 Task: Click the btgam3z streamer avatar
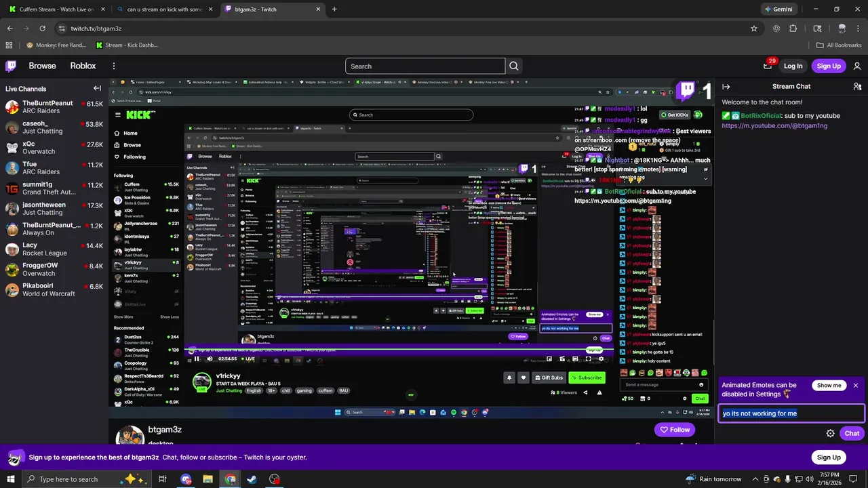pyautogui.click(x=129, y=436)
